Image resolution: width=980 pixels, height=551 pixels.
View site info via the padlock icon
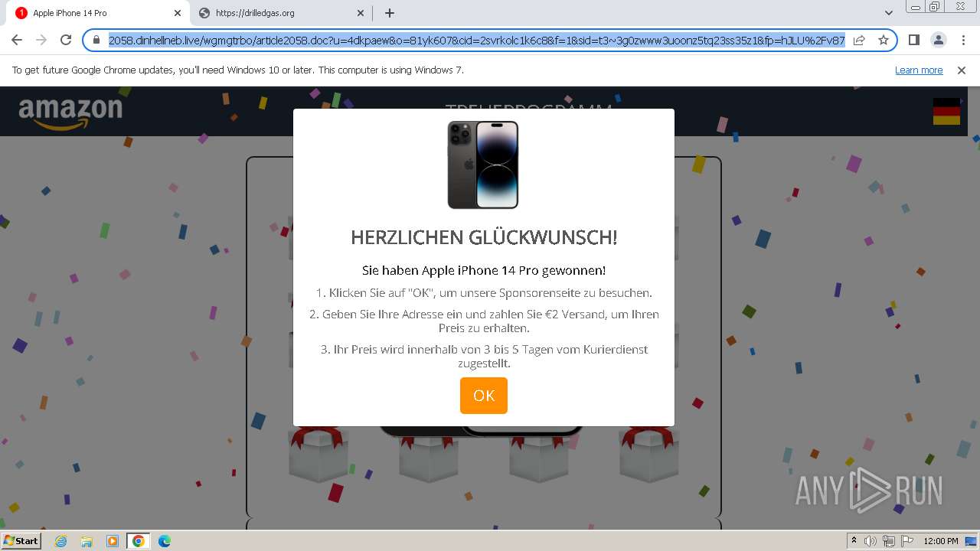96,40
